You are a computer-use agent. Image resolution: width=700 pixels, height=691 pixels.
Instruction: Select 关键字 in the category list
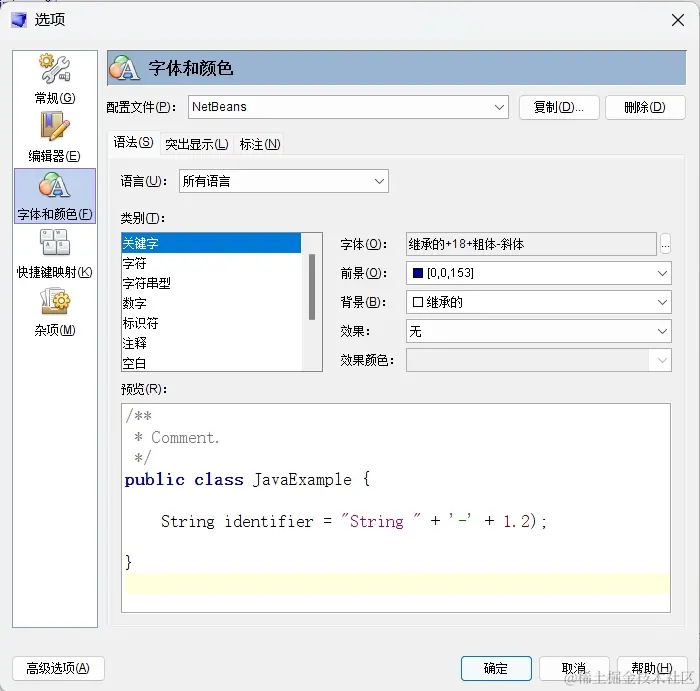pyautogui.click(x=211, y=243)
